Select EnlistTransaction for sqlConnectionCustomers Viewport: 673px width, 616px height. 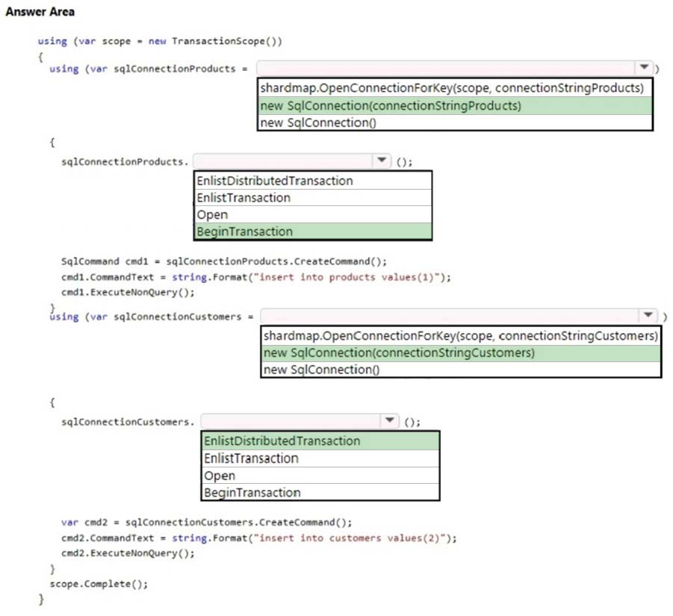click(x=320, y=458)
